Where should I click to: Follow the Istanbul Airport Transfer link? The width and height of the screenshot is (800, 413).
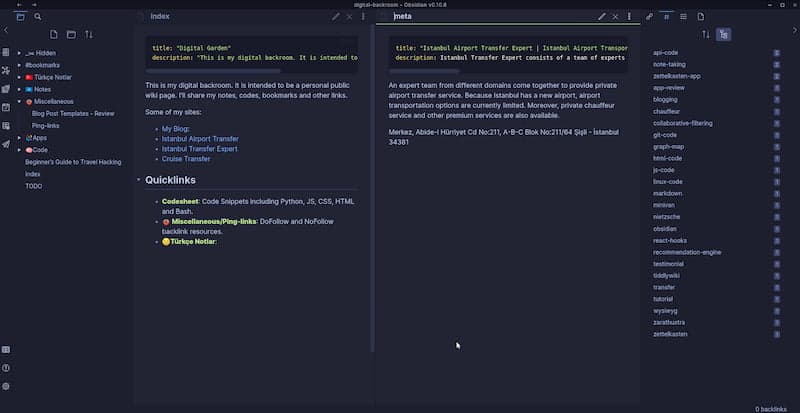[200, 139]
